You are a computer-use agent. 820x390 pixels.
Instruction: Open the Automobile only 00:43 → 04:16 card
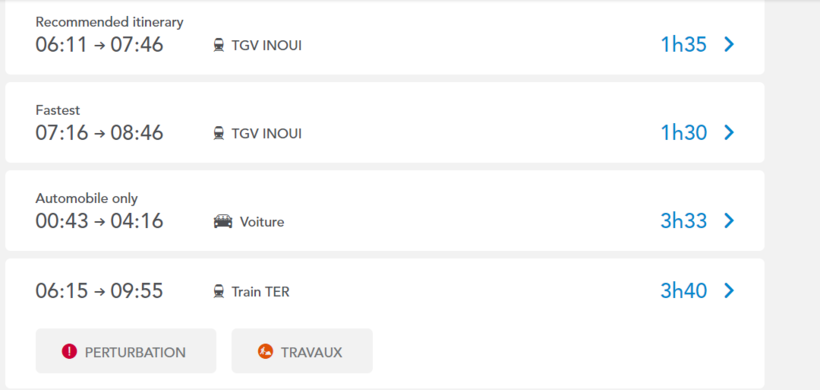pyautogui.click(x=385, y=211)
